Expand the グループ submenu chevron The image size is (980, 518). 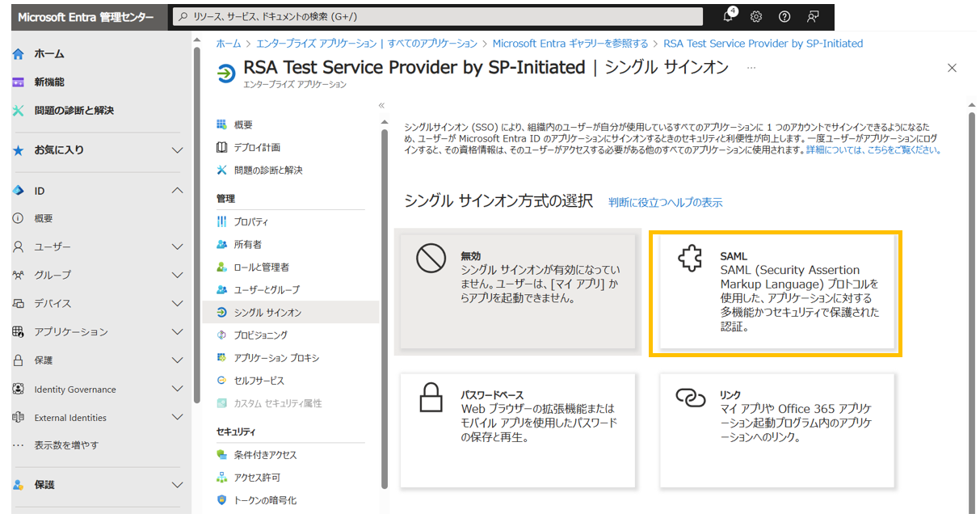point(178,275)
